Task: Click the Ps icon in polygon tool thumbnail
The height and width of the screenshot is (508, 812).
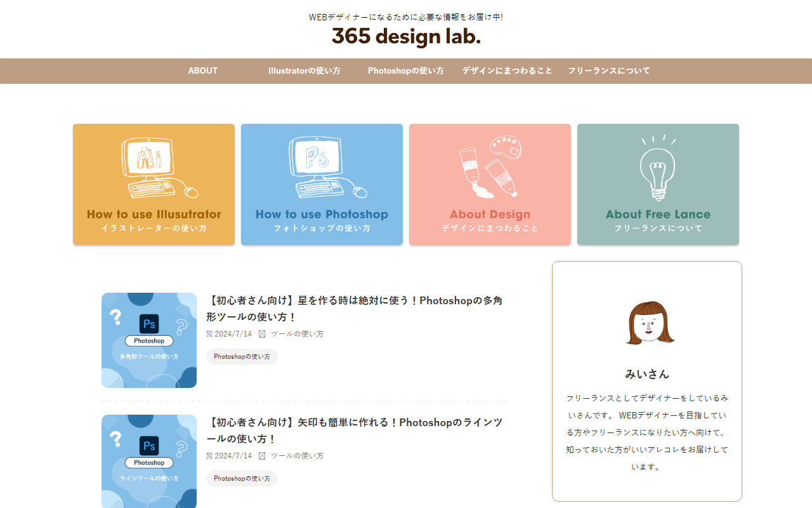Action: click(x=149, y=324)
